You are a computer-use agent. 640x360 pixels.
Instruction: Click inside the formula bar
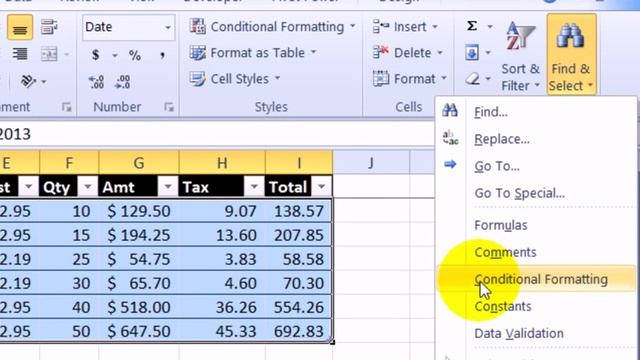[x=216, y=134]
